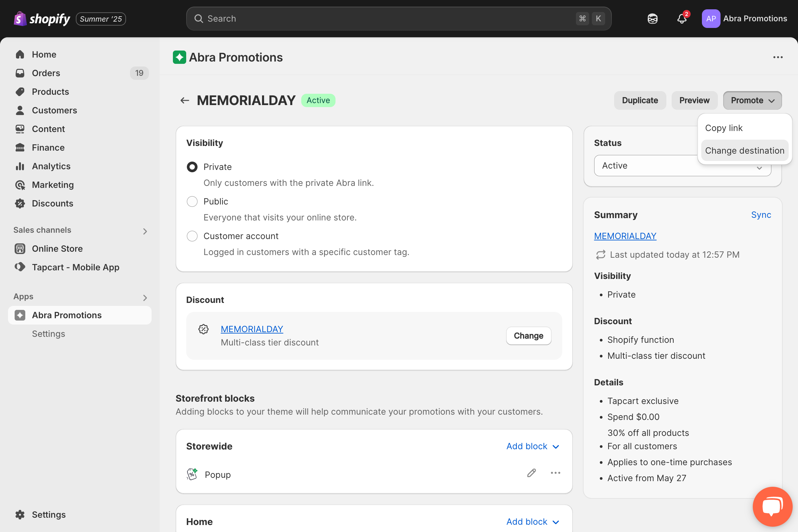Click the Analytics bar chart icon
This screenshot has width=798, height=532.
20,166
